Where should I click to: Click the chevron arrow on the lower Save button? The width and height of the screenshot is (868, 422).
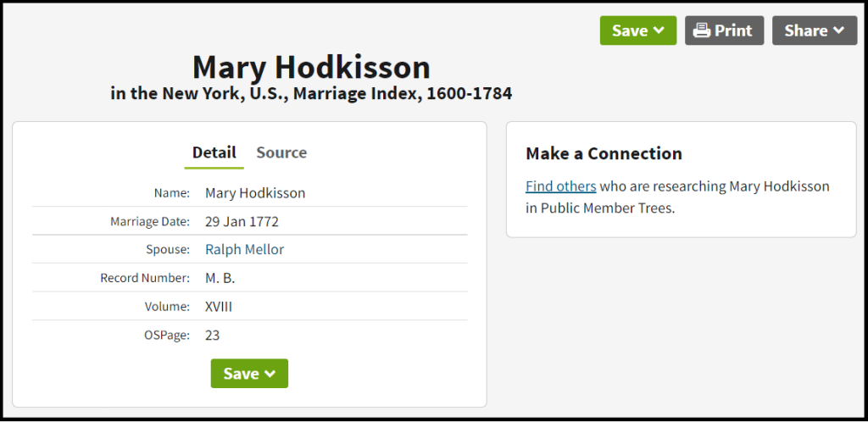pos(270,374)
